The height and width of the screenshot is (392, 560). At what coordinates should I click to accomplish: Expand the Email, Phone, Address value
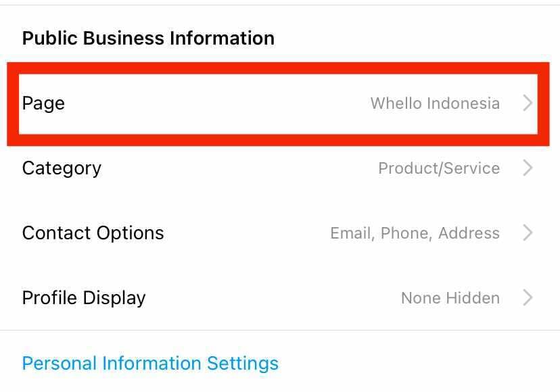415,233
